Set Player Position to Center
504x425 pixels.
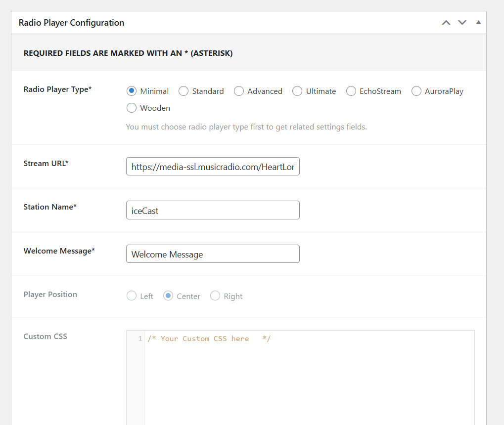[x=167, y=296]
